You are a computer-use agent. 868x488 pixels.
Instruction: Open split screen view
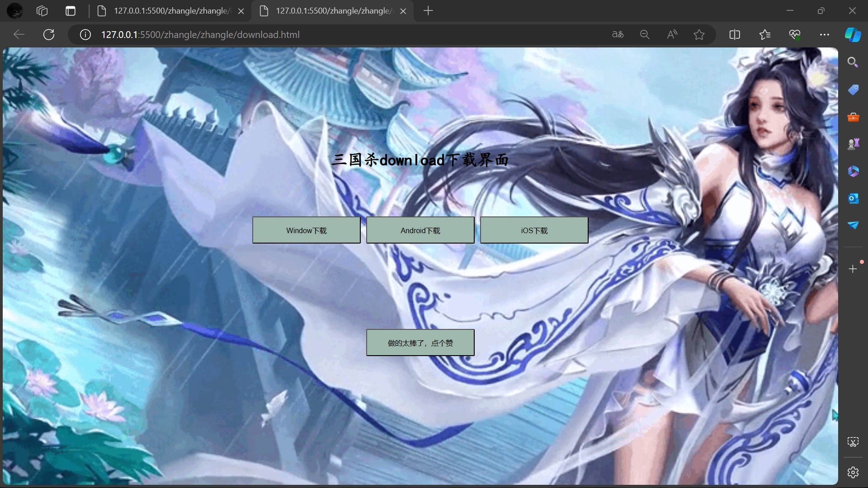coord(735,35)
